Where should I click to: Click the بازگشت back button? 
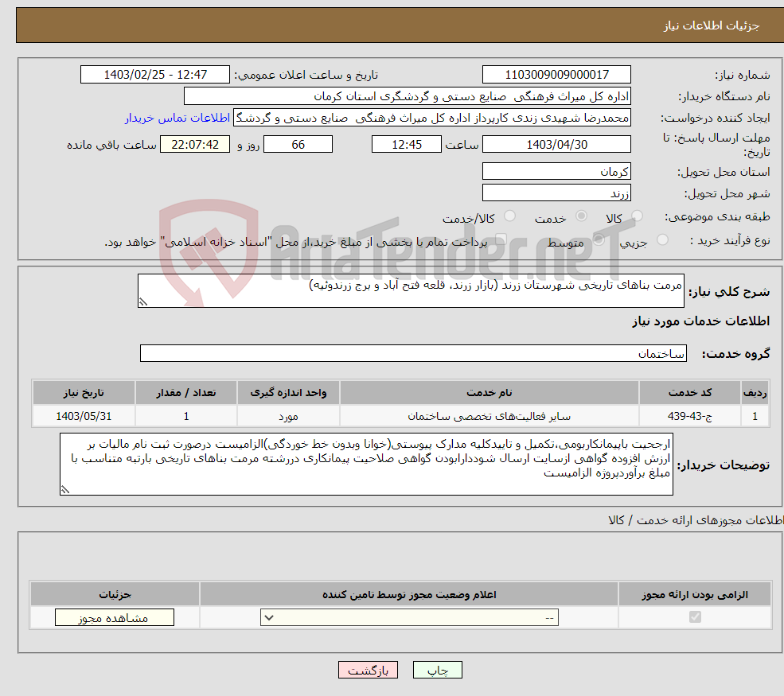pyautogui.click(x=368, y=670)
